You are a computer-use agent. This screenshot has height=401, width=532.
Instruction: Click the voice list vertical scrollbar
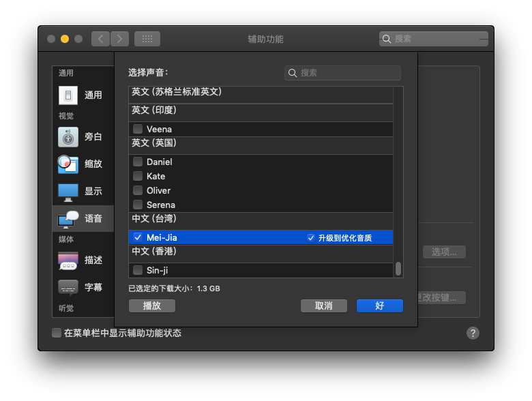(x=398, y=269)
